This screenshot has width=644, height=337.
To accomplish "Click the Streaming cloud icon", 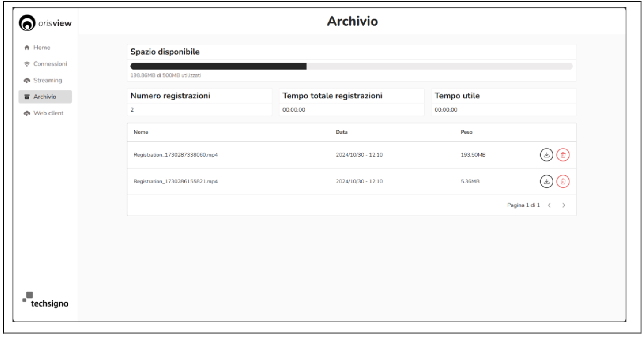I will click(26, 80).
